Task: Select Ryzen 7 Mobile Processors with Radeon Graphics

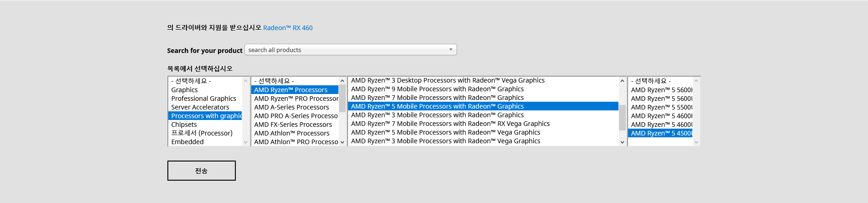Action: (x=483, y=98)
